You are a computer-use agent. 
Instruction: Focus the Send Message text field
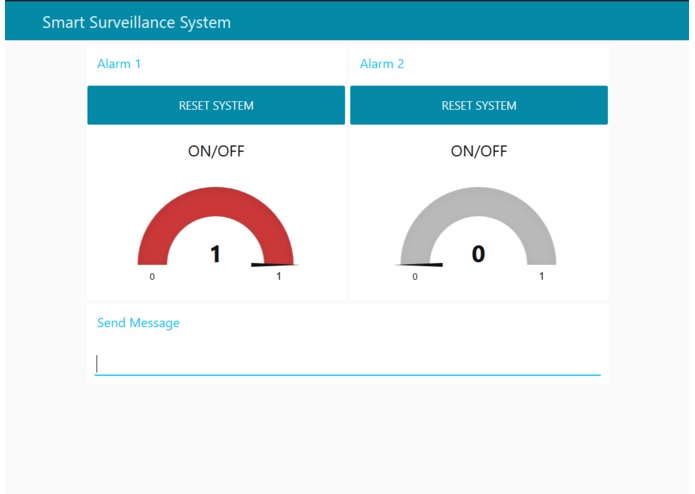tap(348, 364)
